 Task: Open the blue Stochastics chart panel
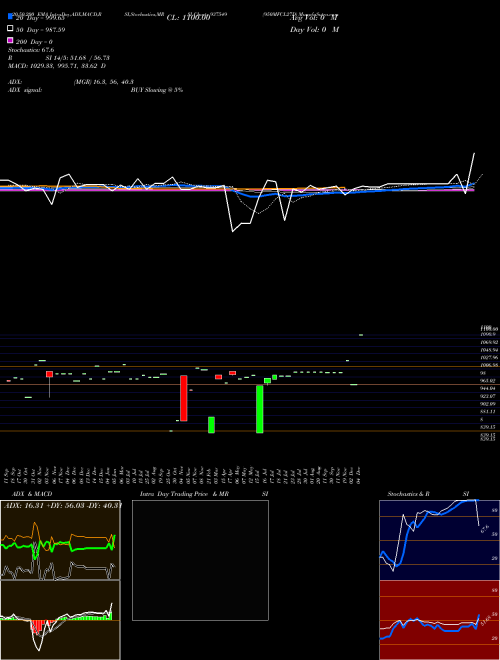click(x=439, y=540)
